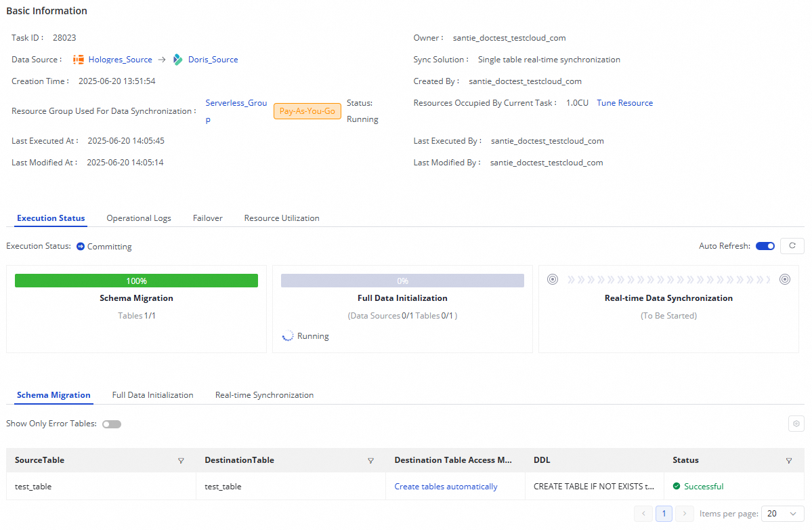Click the Status column filter icon
The image size is (812, 530).
point(789,460)
